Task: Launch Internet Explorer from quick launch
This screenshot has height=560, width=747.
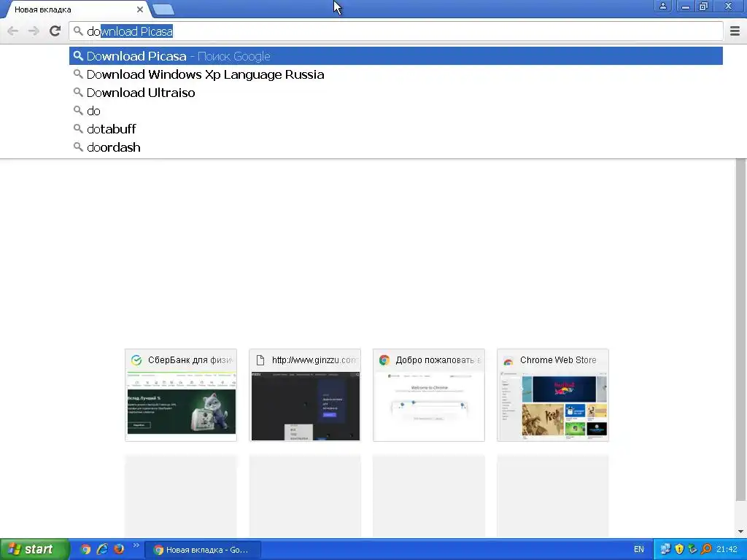Action: [x=102, y=550]
